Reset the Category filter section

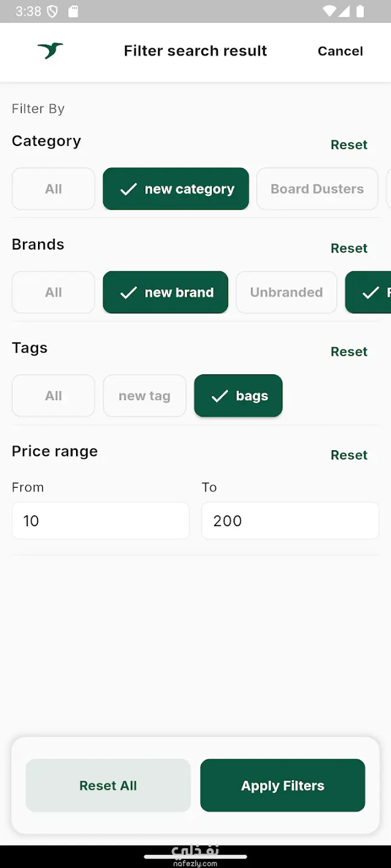point(349,145)
